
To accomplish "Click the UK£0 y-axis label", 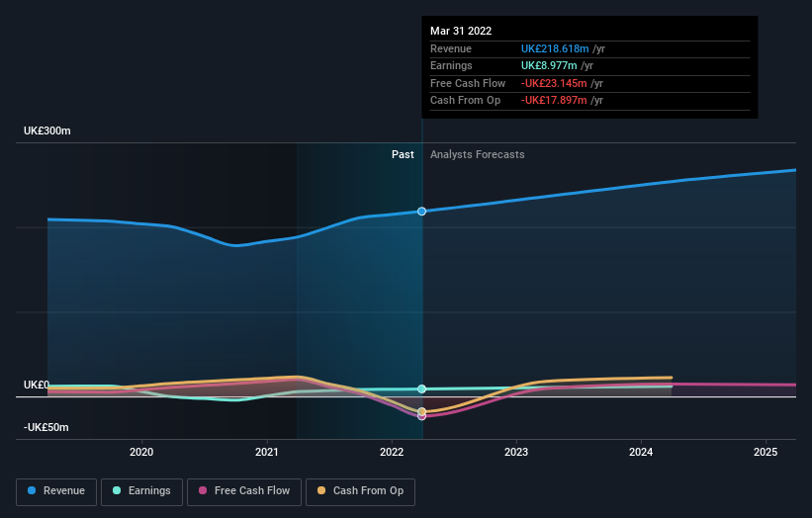I will click(37, 385).
